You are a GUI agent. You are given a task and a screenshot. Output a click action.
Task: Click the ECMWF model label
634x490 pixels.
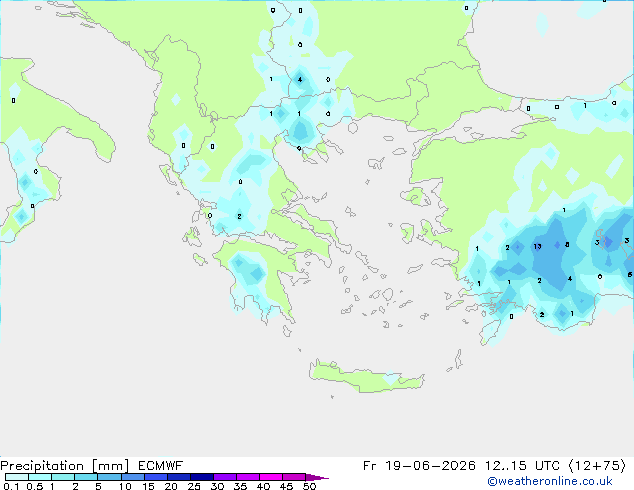pyautogui.click(x=160, y=466)
